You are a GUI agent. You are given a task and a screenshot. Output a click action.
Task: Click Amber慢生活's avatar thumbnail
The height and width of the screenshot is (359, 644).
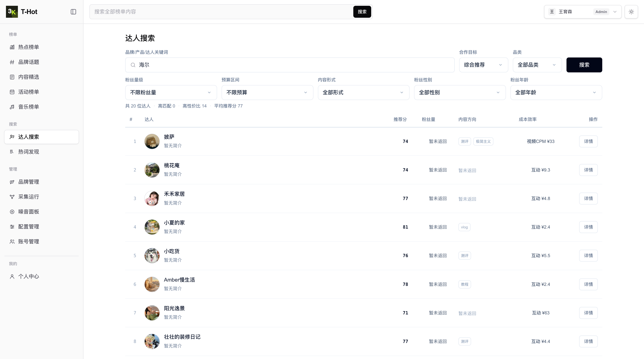click(x=152, y=284)
